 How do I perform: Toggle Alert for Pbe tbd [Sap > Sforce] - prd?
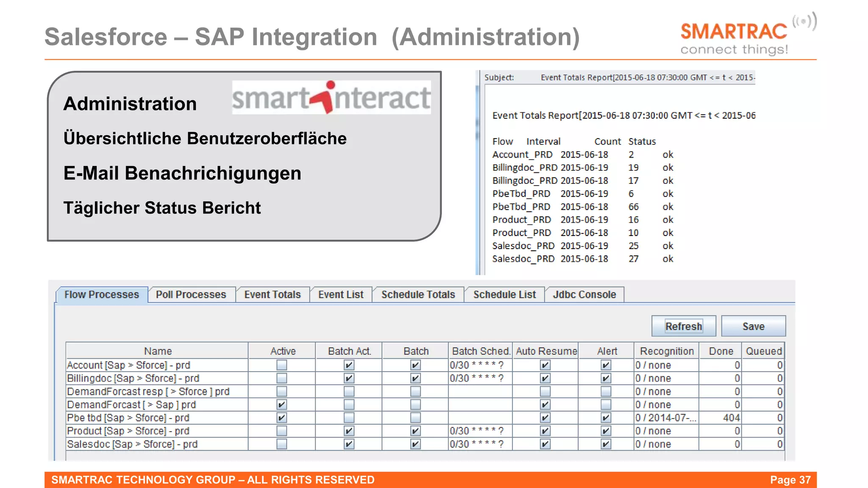pyautogui.click(x=606, y=418)
